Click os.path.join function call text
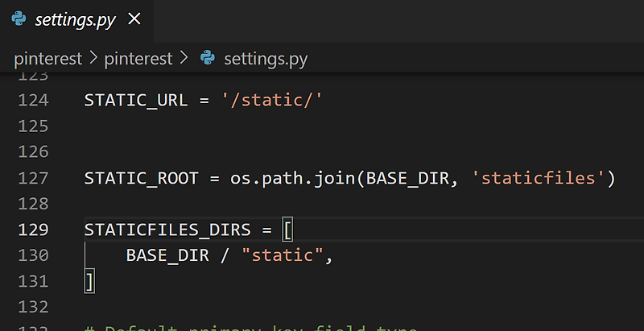Image resolution: width=644 pixels, height=331 pixels. [x=292, y=179]
